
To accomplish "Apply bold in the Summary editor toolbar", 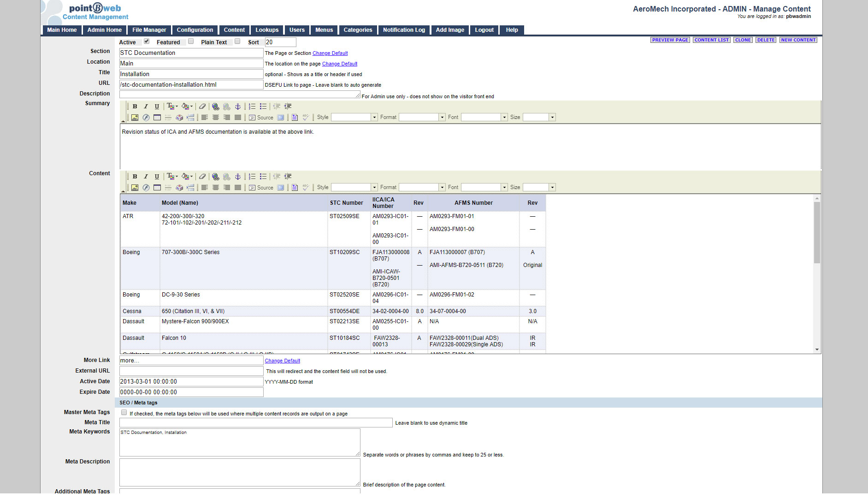I will (135, 107).
